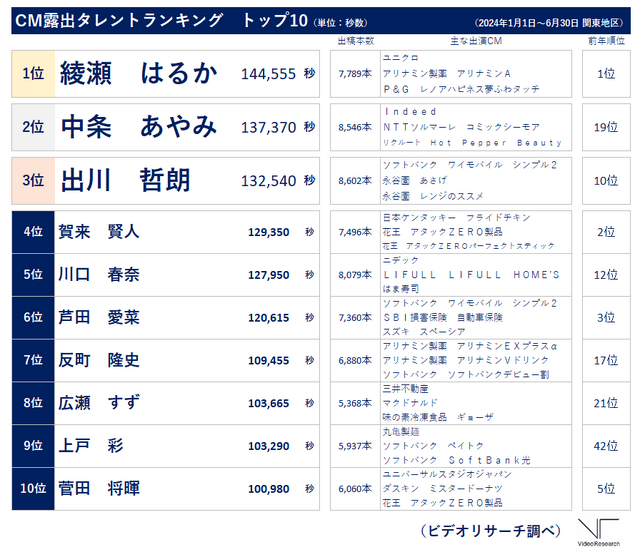Click the 出稿本数 column header
This screenshot has width=640, height=552.
click(x=355, y=41)
